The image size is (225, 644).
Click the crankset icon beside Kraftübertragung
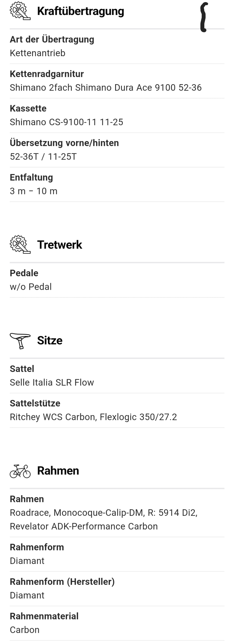point(20,11)
